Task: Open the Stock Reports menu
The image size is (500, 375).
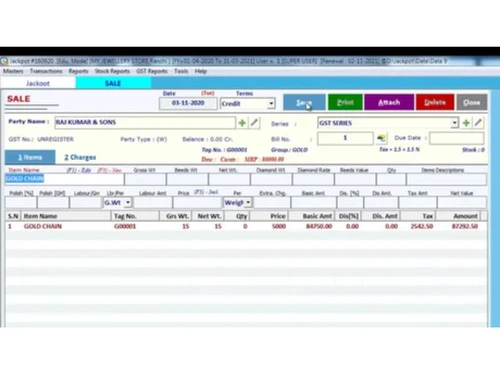Action: tap(112, 71)
